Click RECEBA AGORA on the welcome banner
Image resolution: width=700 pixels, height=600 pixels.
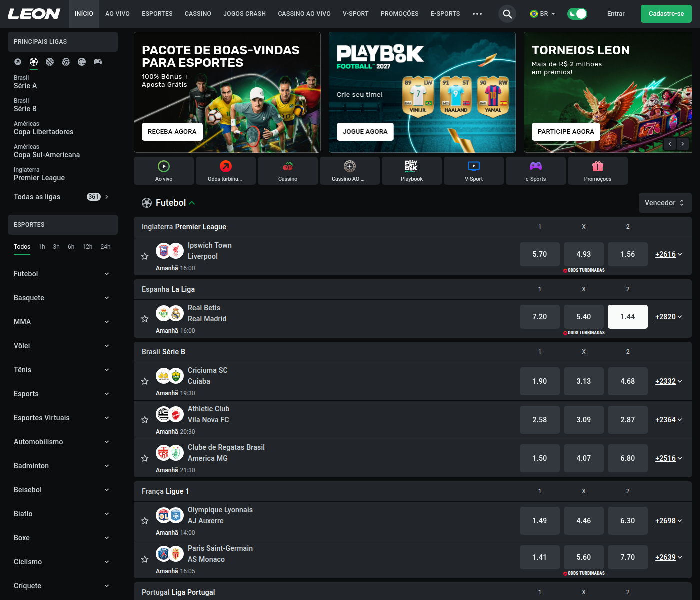(x=172, y=132)
